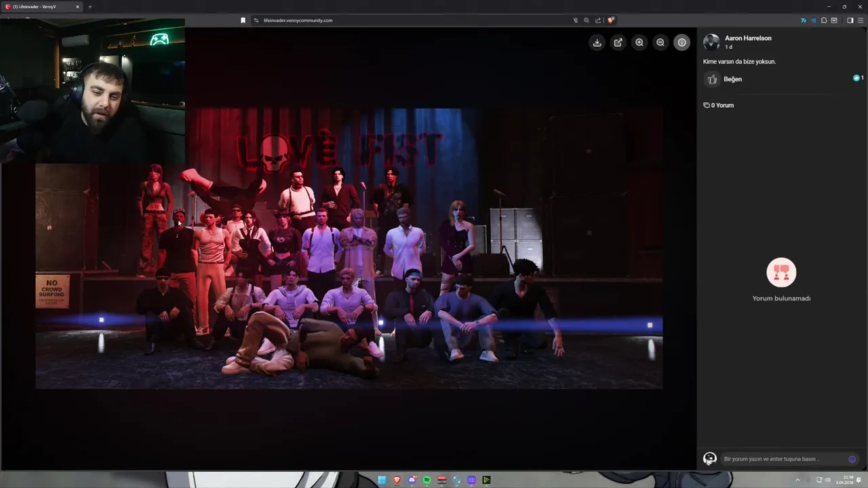Open Aaron Harrelson's profile name link
The width and height of the screenshot is (868, 488).
coord(748,38)
